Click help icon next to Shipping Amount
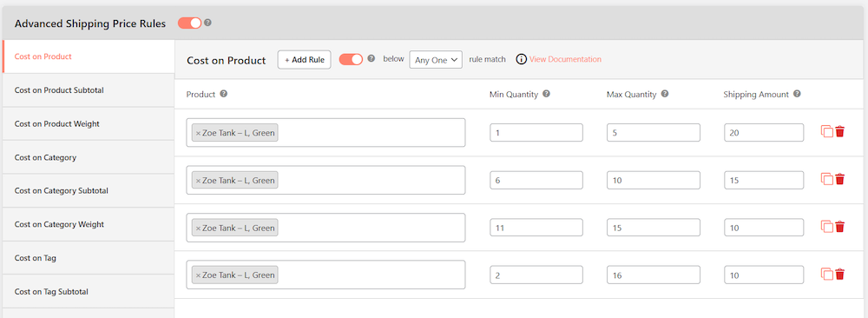The image size is (868, 318). (x=797, y=94)
